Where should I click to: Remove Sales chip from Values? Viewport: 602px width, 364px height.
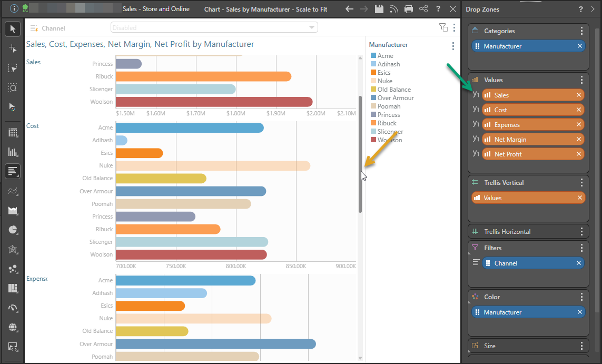click(x=579, y=95)
